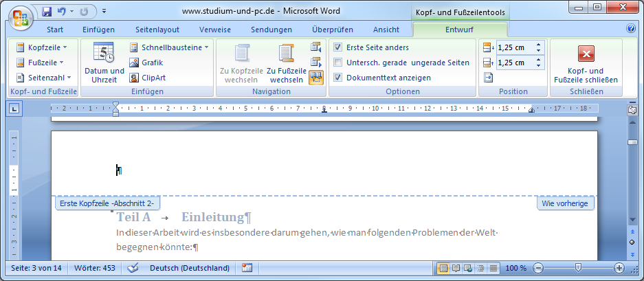Viewport: 644px width, 281px height.
Task: Go to previous page double arrow
Action: (x=632, y=232)
